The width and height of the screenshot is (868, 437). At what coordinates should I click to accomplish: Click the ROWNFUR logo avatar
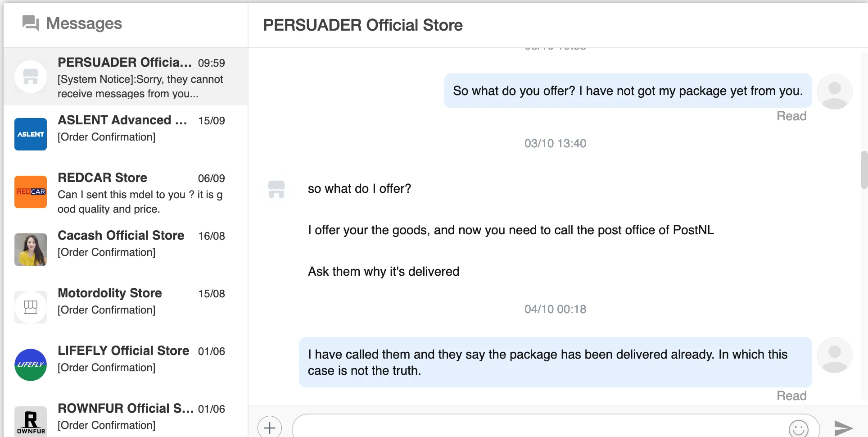(31, 421)
